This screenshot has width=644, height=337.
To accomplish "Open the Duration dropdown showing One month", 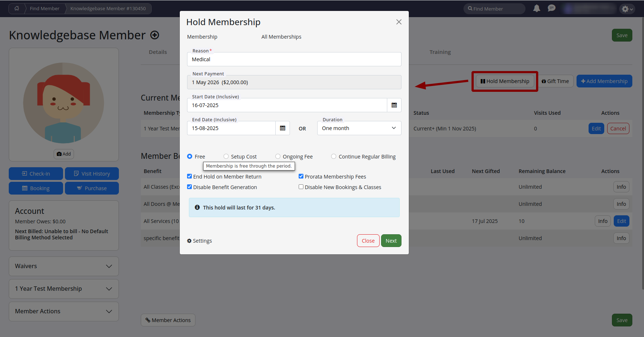I will (359, 128).
